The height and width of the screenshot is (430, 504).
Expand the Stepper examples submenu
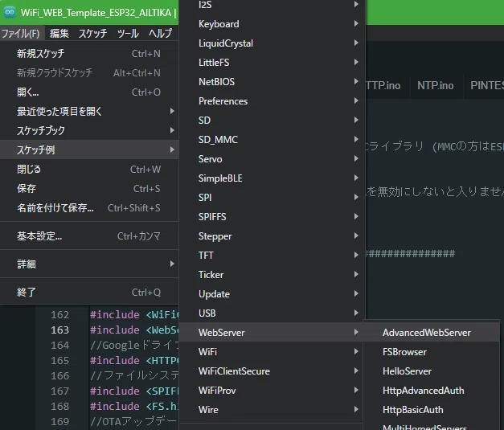pos(272,235)
